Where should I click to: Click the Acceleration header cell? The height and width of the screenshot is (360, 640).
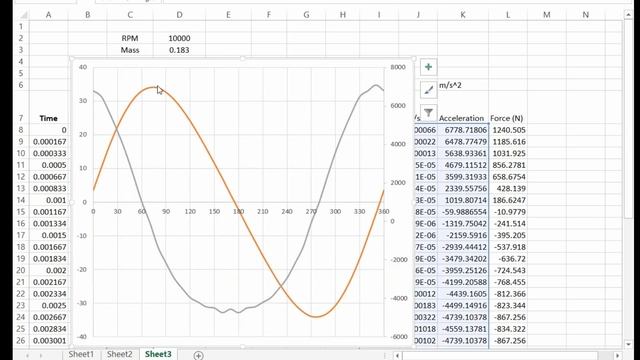click(463, 118)
